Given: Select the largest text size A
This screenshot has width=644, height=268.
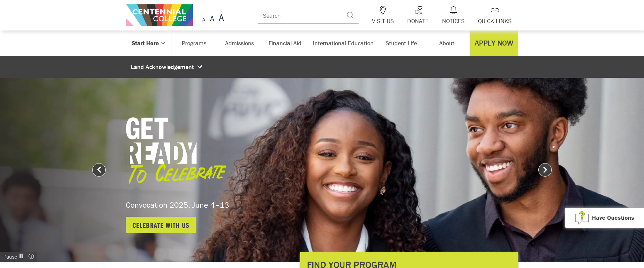Looking at the screenshot, I should (x=221, y=18).
